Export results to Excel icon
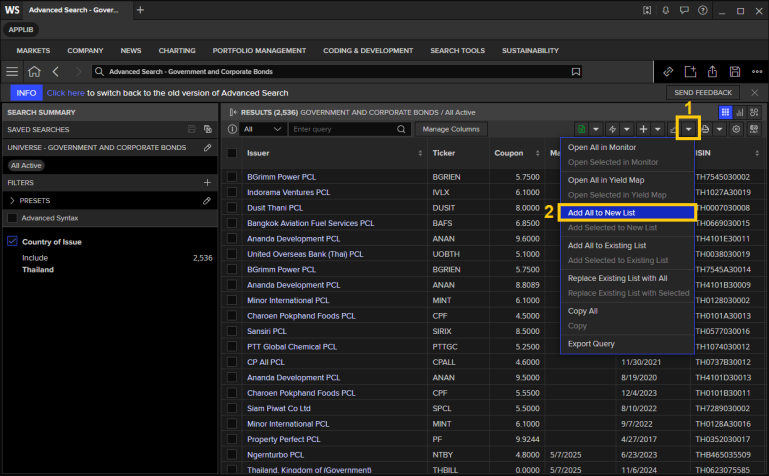Image resolution: width=769 pixels, height=476 pixels. click(582, 129)
